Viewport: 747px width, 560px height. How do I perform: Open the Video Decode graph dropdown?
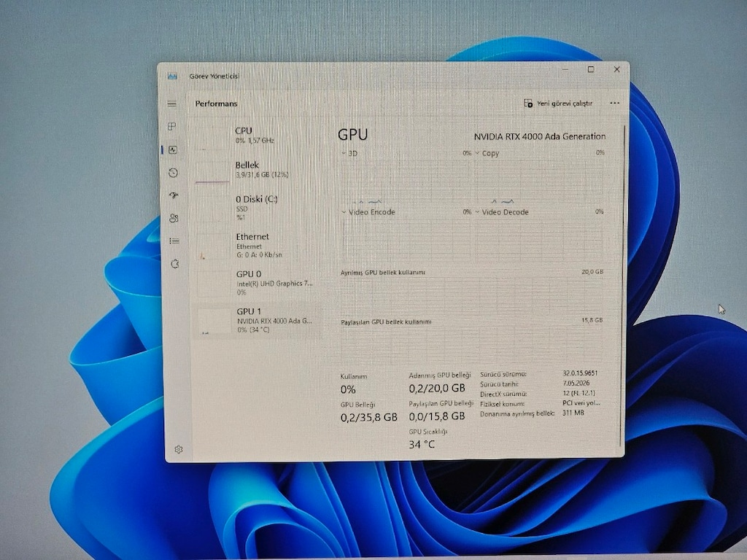pos(502,212)
